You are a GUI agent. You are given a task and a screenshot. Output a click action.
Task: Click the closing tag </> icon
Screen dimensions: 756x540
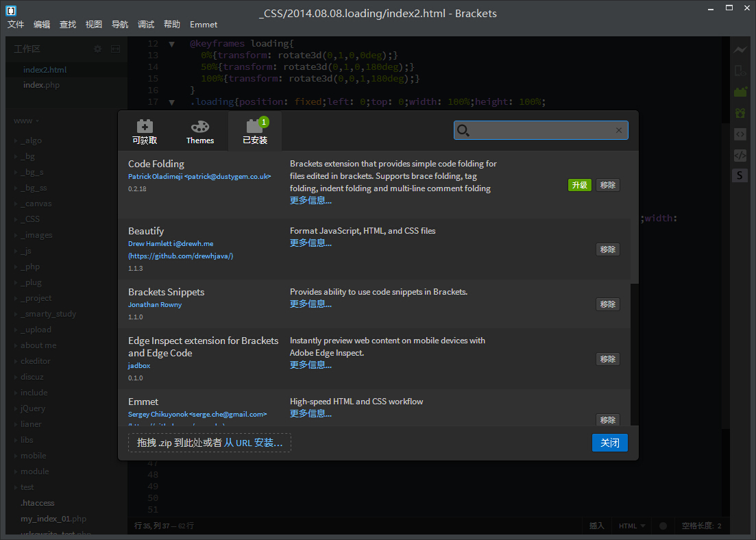[x=740, y=155]
